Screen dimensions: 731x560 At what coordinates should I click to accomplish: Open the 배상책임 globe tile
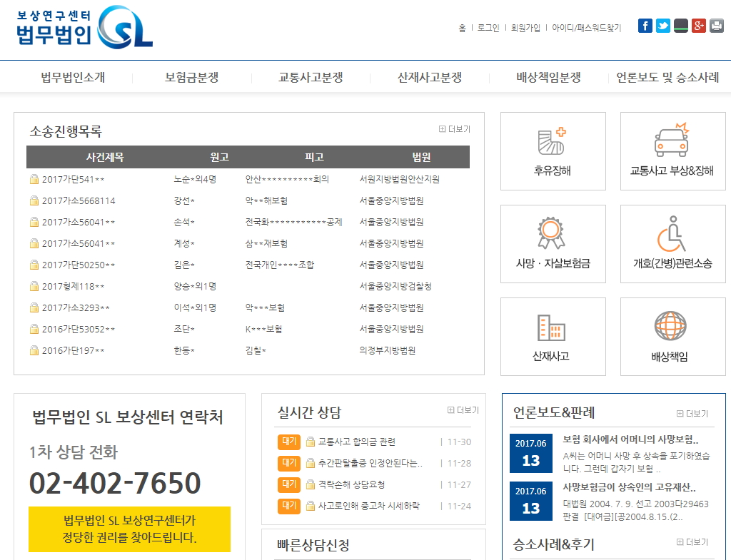672,337
